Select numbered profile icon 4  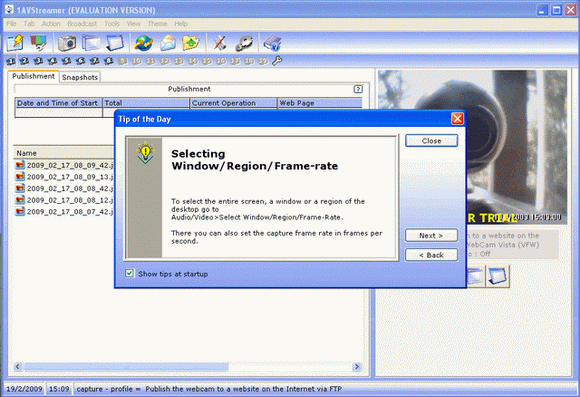coord(53,61)
